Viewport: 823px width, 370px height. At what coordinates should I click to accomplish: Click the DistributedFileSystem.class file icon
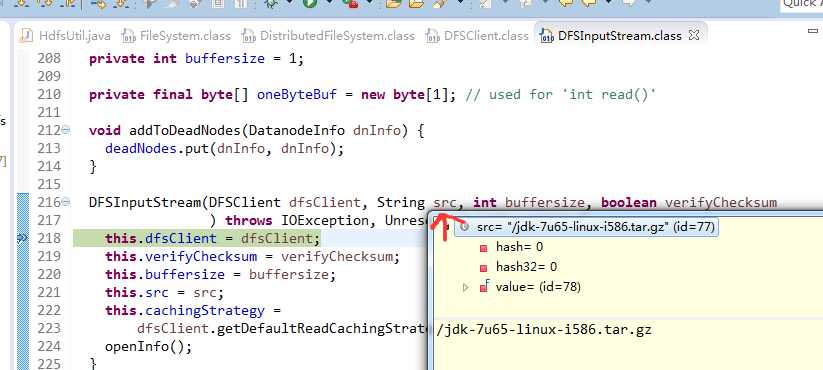(x=248, y=36)
